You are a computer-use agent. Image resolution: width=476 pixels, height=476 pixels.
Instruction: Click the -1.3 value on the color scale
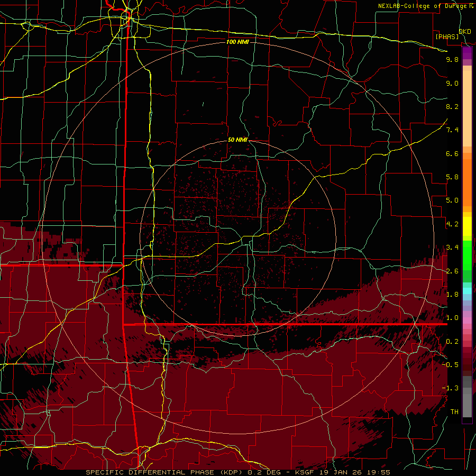coord(451,388)
